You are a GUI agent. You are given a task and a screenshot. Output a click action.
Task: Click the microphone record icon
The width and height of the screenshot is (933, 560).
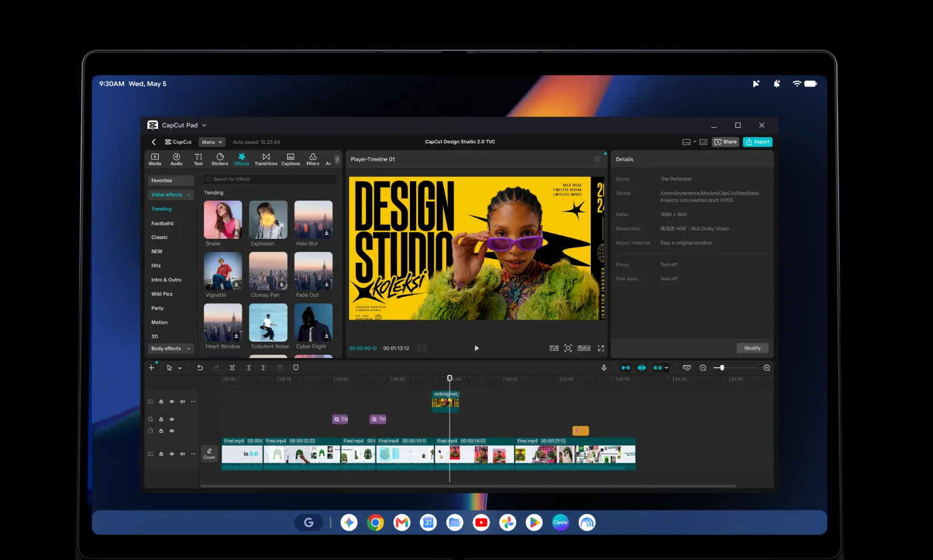604,368
